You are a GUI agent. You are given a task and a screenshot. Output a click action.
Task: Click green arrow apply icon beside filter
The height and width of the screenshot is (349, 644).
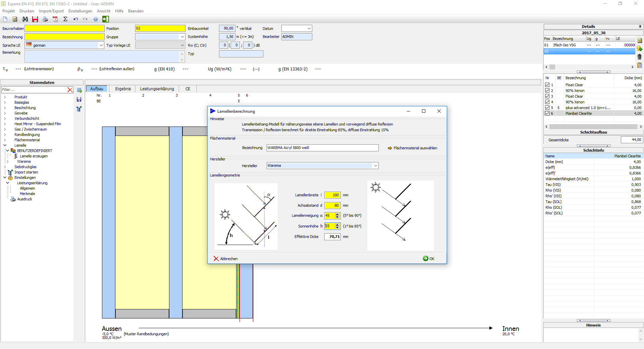click(79, 90)
